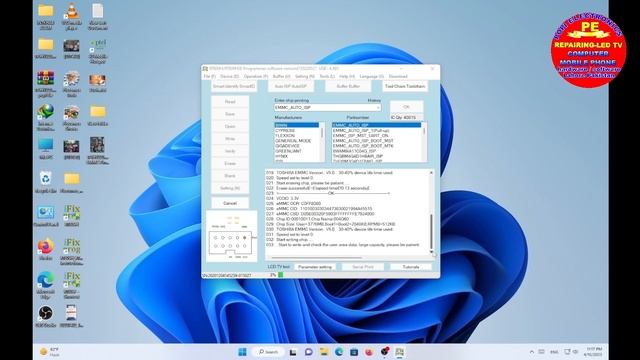
Task: Open the Language menu
Action: [x=371, y=76]
